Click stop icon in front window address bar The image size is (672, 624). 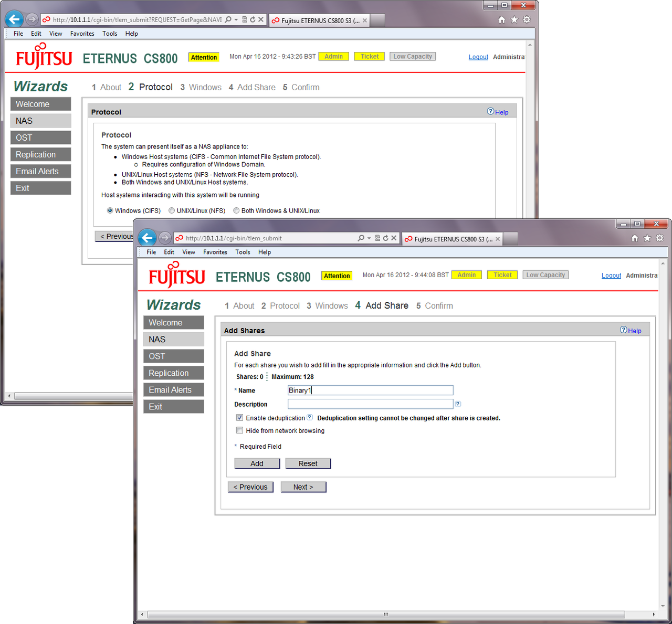[x=394, y=238]
